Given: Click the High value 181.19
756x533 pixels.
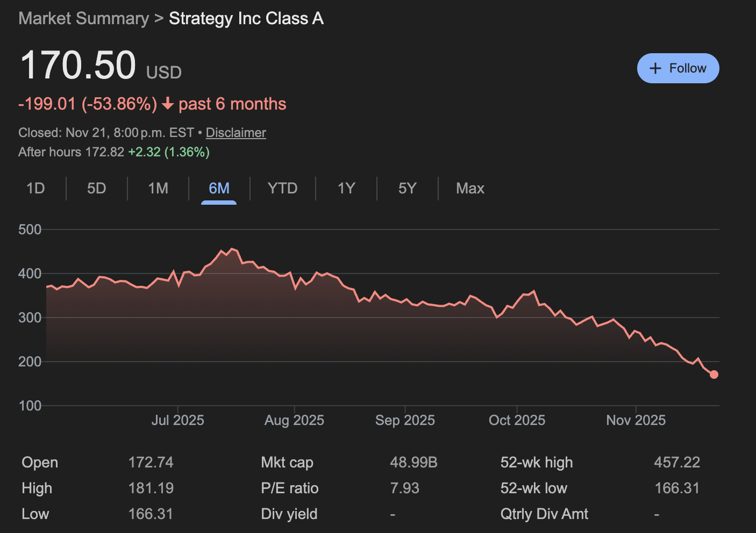Looking at the screenshot, I should 151,488.
